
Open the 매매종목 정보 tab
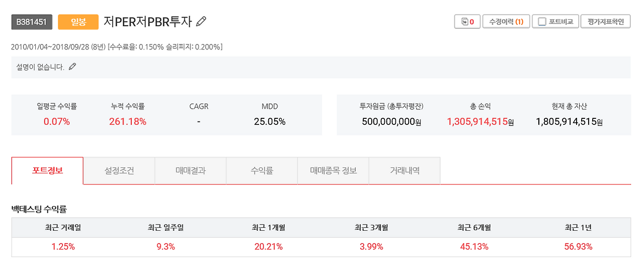pyautogui.click(x=334, y=171)
